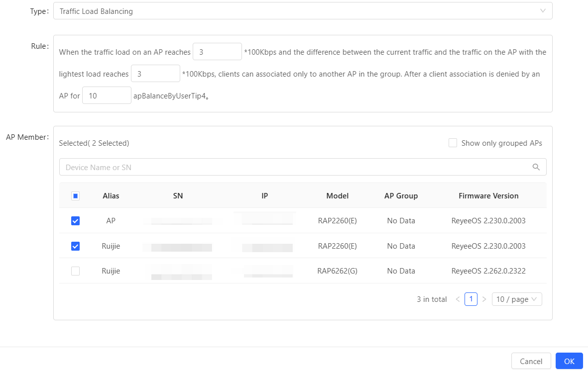Screen dimensions: 588x372
Task: Click the Firmware Version column header
Action: pos(488,196)
